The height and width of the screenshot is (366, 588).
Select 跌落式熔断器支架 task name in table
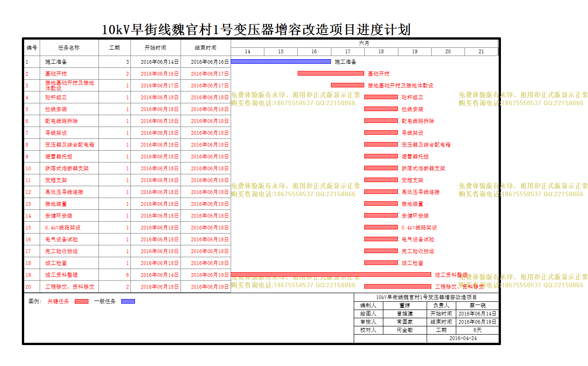(x=67, y=168)
